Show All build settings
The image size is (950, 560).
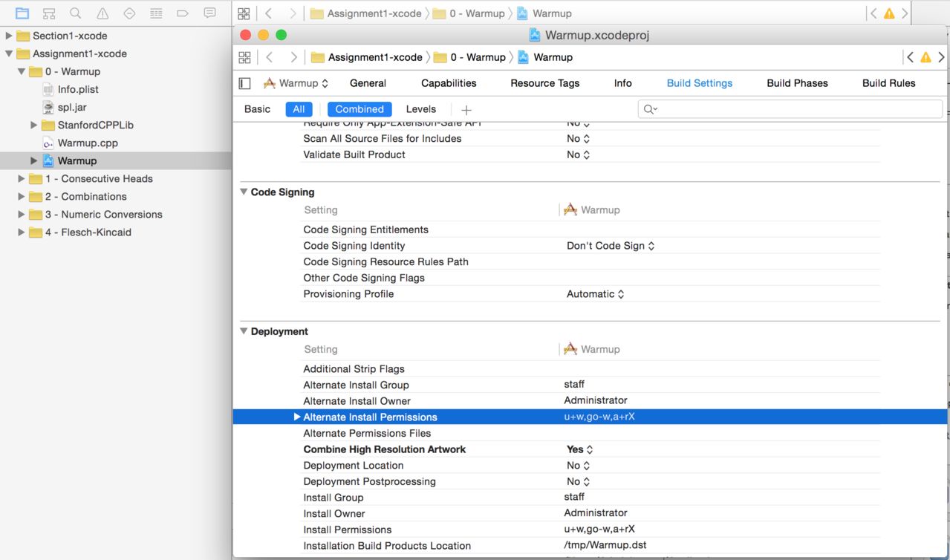click(x=299, y=109)
